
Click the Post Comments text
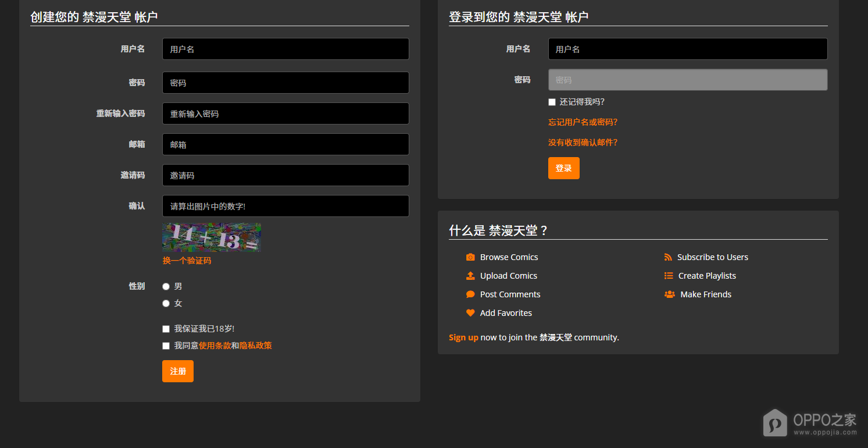pyautogui.click(x=510, y=294)
